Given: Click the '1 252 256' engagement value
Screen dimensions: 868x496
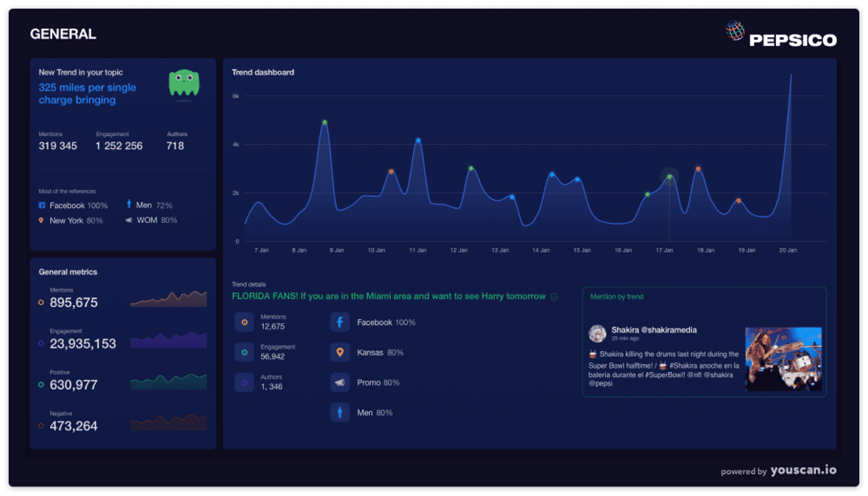Looking at the screenshot, I should pos(119,146).
